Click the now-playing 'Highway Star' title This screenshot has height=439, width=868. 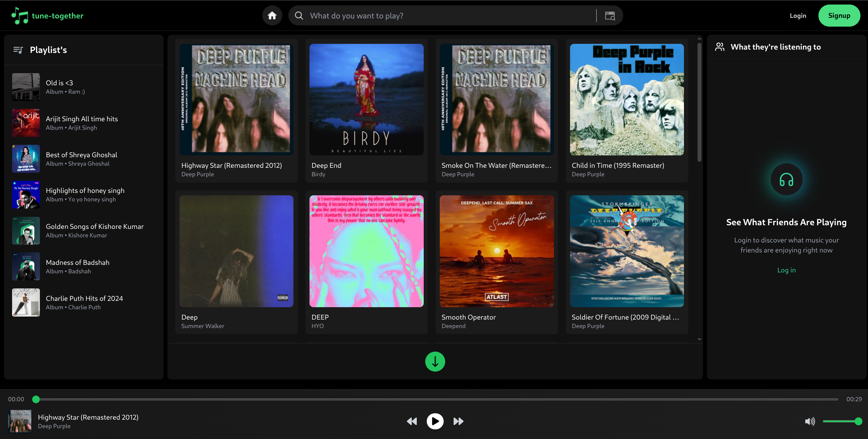(88, 418)
